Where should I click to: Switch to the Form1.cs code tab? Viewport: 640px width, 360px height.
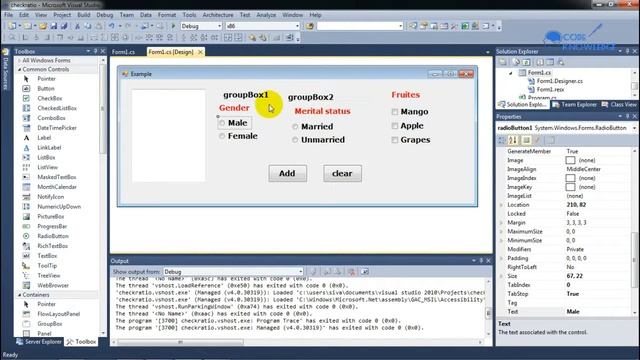pos(123,52)
